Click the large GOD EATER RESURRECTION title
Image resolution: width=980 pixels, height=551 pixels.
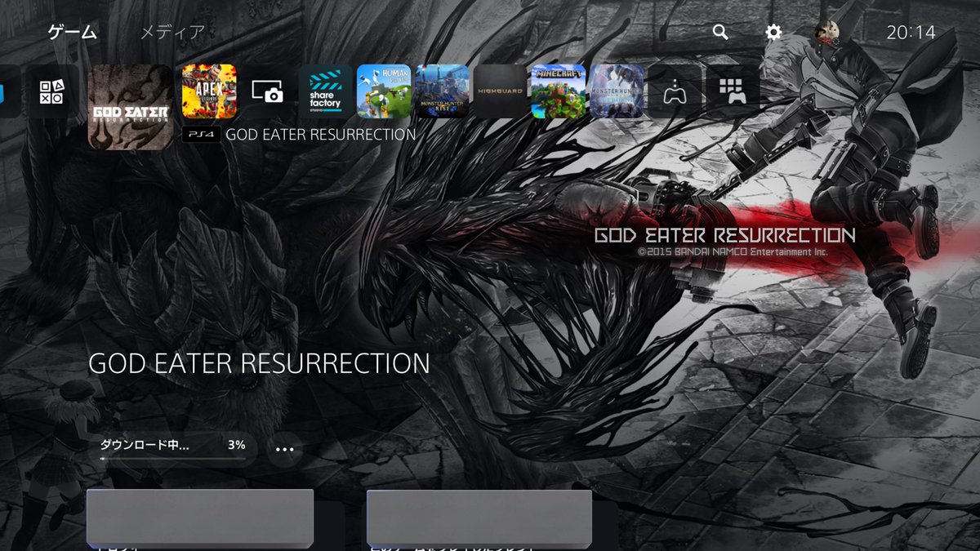[259, 364]
